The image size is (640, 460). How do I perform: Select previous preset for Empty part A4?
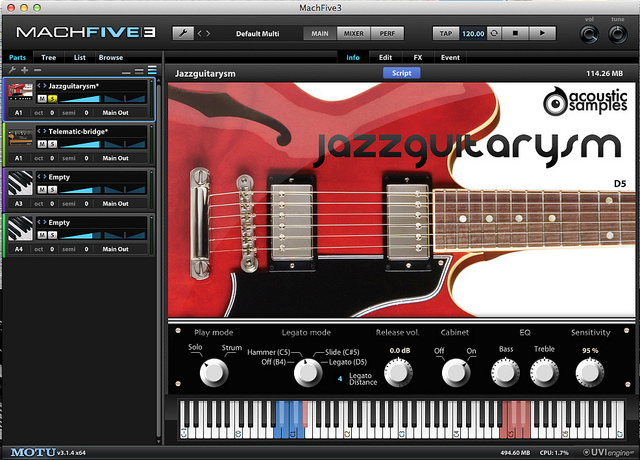point(39,222)
